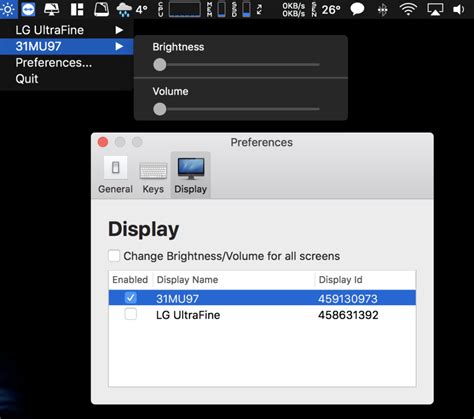Open the speech bubble messages icon
The image size is (474, 419).
click(x=357, y=9)
